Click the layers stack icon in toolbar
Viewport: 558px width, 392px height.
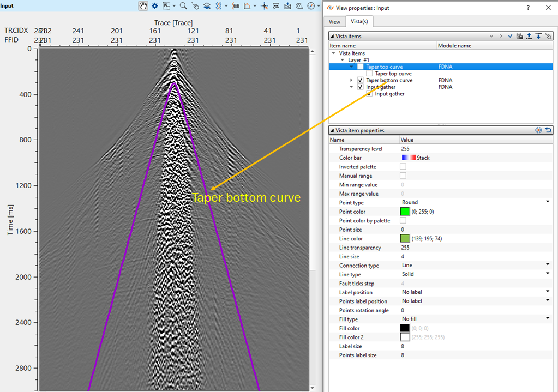[207, 5]
